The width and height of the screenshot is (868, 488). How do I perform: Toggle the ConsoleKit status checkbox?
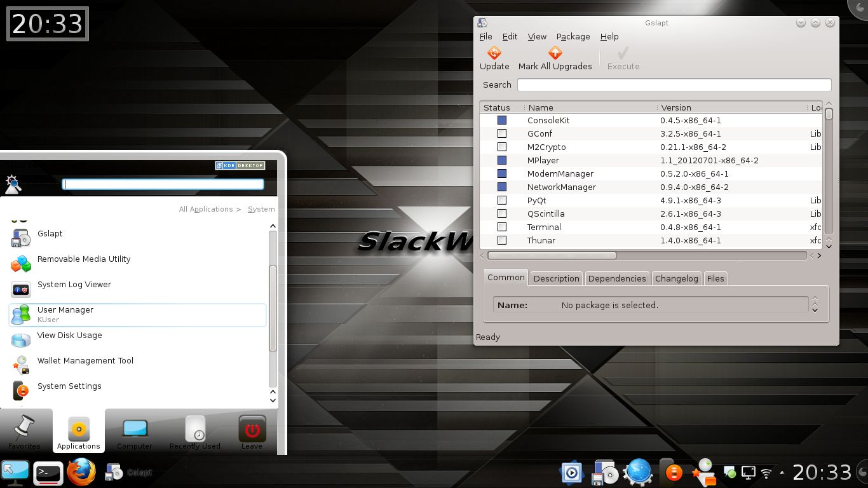point(502,120)
